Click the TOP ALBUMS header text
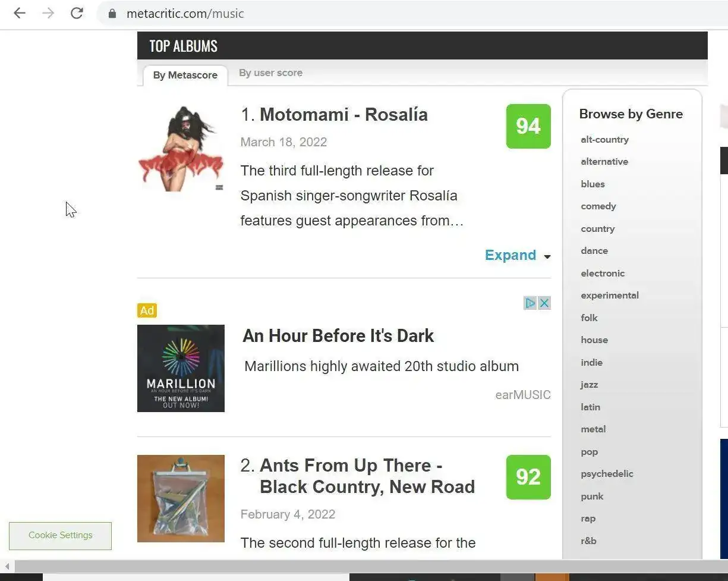Viewport: 728px width, 581px height. coord(183,46)
